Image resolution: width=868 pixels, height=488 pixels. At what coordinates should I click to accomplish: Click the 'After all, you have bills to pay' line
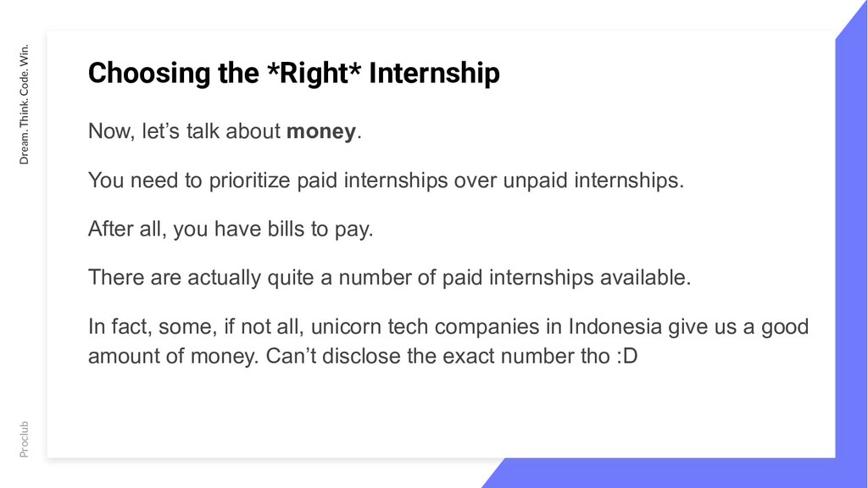(231, 229)
